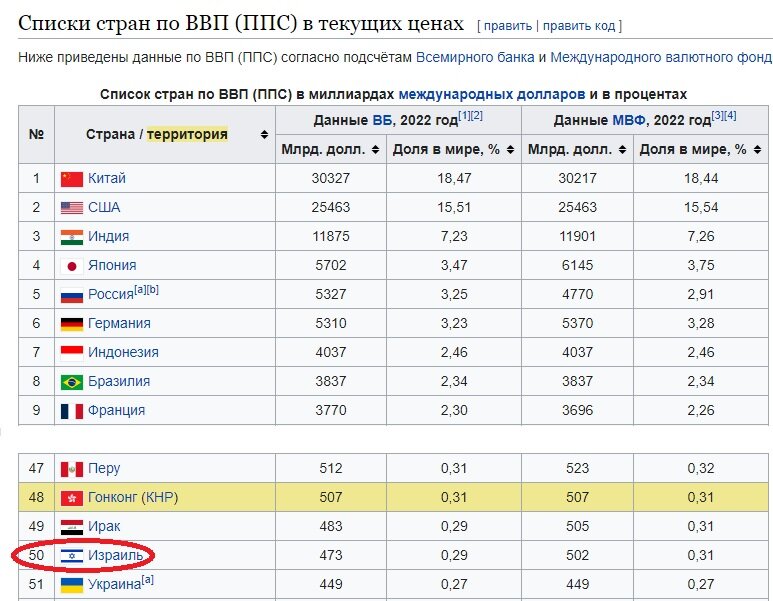Open footnote [a] next to Россия

pyautogui.click(x=140, y=290)
